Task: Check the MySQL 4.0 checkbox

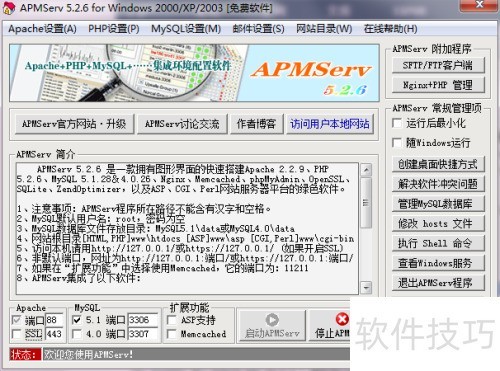Action: 77,334
